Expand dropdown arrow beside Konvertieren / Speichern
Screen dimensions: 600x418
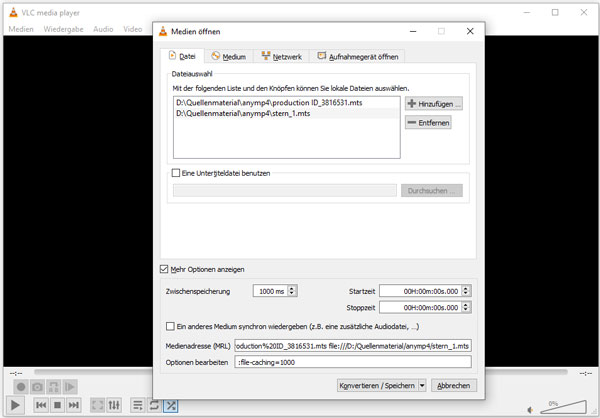pos(422,385)
